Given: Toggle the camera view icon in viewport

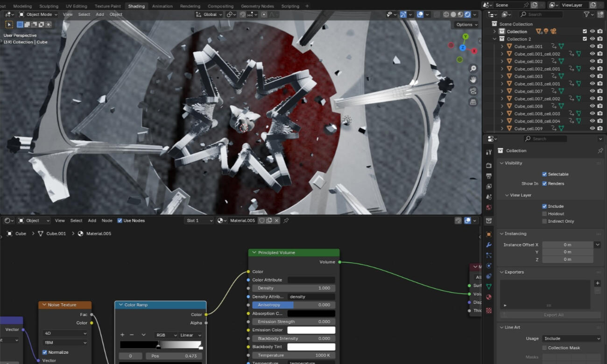Looking at the screenshot, I should (x=473, y=91).
